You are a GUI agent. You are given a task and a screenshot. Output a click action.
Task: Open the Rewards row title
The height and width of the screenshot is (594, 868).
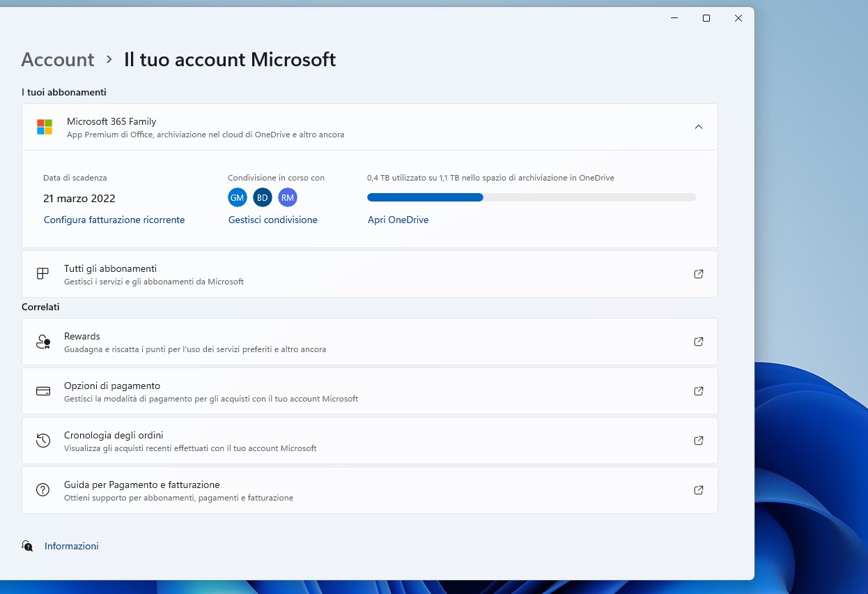click(x=82, y=336)
